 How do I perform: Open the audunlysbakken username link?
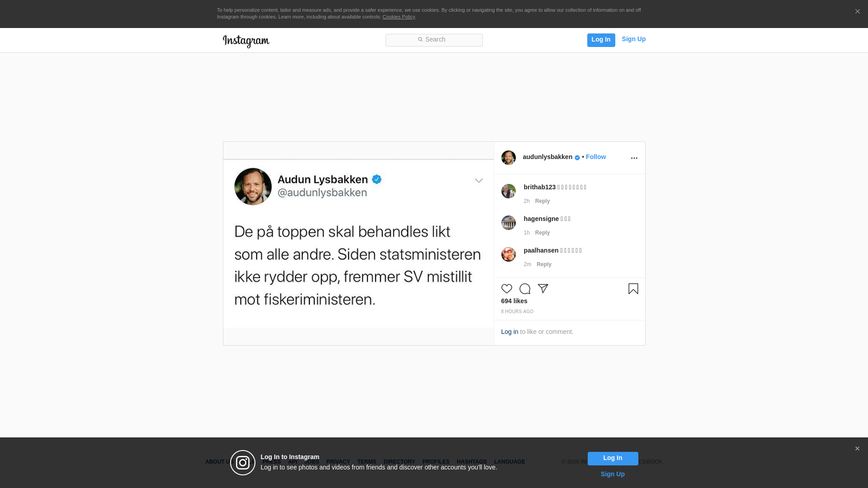(547, 157)
